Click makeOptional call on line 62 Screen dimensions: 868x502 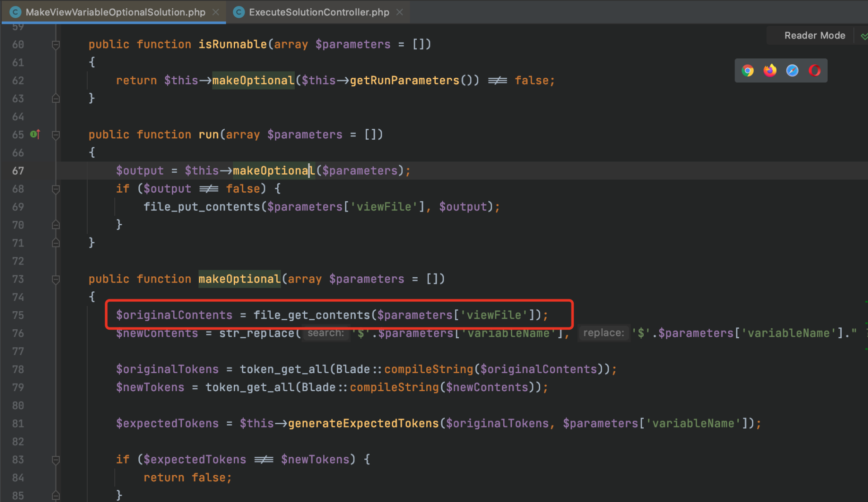(253, 81)
